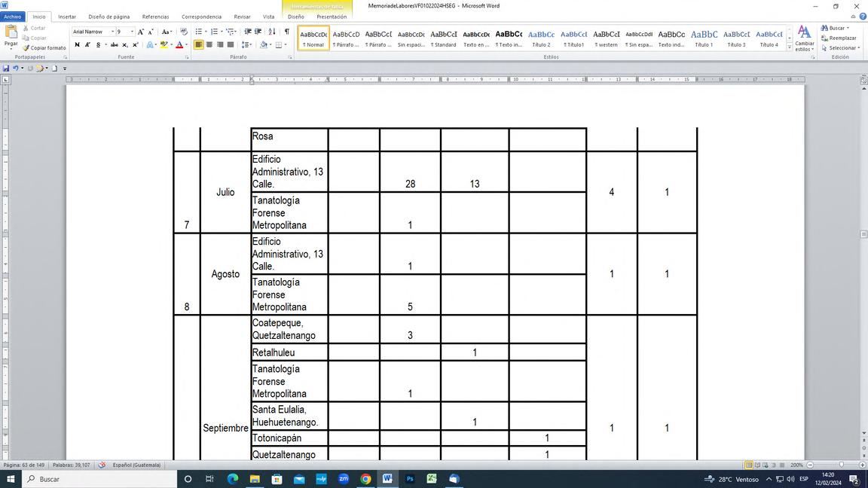Click the Reemplazar replace tool
The height and width of the screenshot is (488, 868).
click(839, 38)
